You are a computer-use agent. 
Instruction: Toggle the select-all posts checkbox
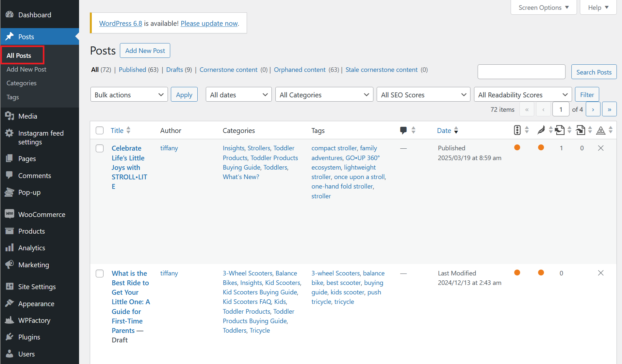(100, 130)
